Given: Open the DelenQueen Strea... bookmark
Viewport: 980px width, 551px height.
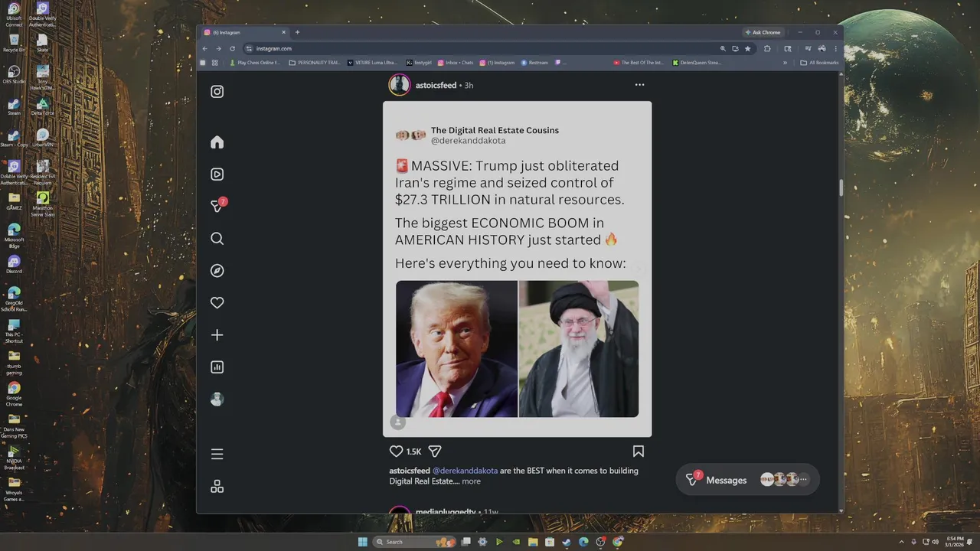Looking at the screenshot, I should point(697,63).
